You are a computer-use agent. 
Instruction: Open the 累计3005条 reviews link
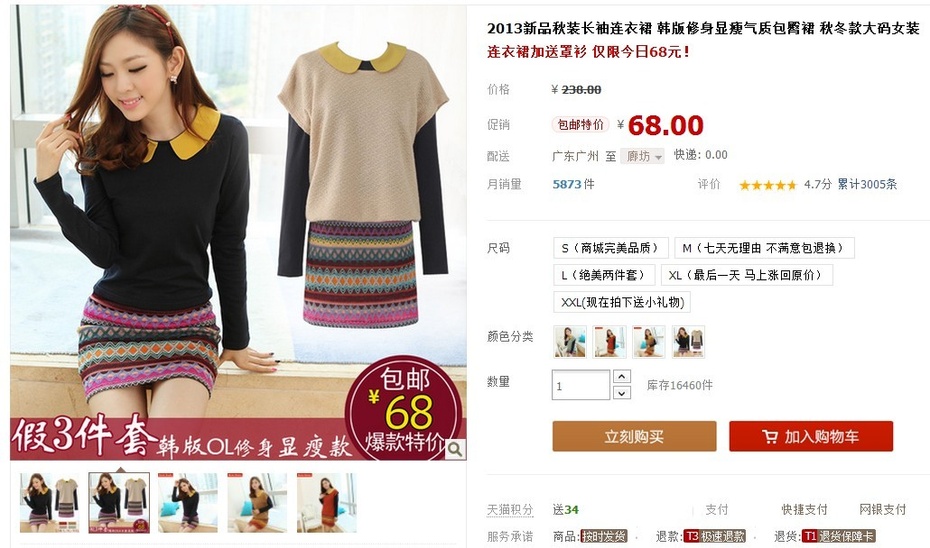point(867,184)
